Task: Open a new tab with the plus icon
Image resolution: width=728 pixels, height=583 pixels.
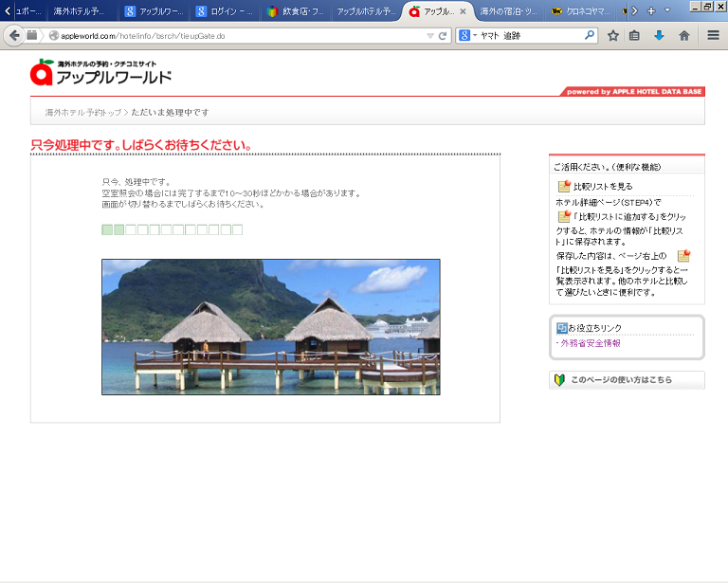Action: point(651,10)
